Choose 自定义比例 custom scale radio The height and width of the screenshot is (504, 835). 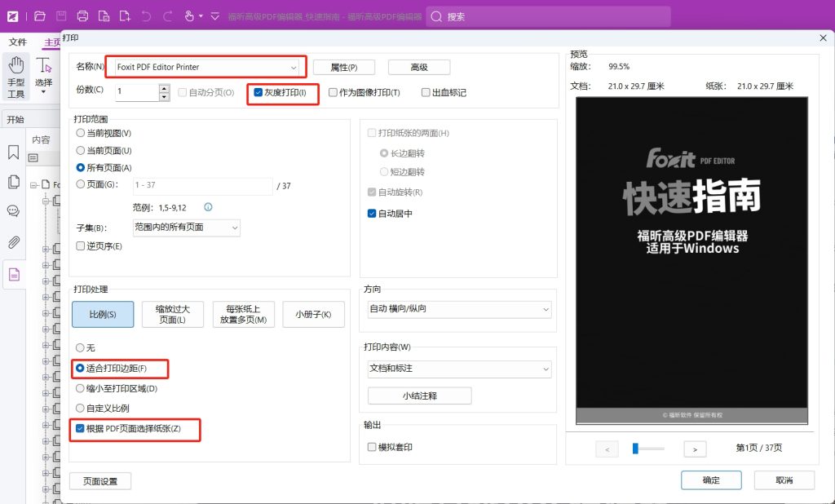[x=80, y=408]
